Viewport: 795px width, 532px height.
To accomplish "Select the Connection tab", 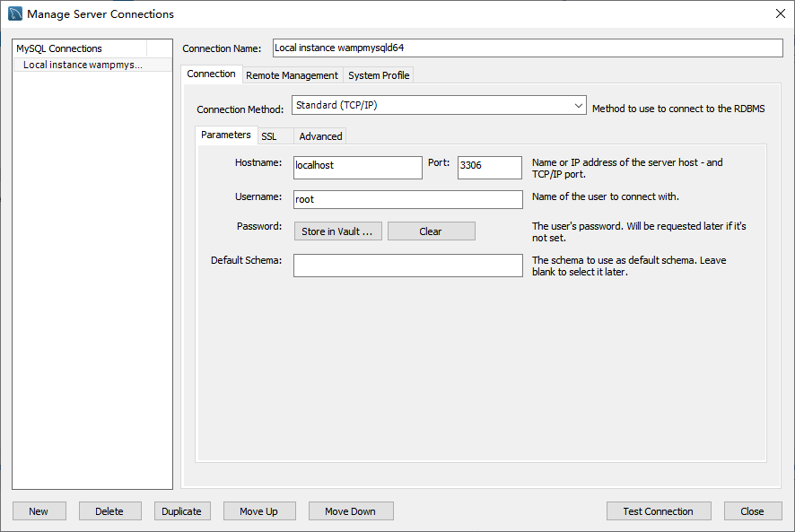I will (x=212, y=74).
